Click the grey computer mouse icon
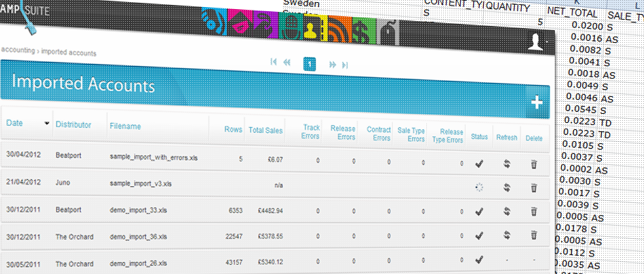Viewport: 644px width, 274px height. 388,32
